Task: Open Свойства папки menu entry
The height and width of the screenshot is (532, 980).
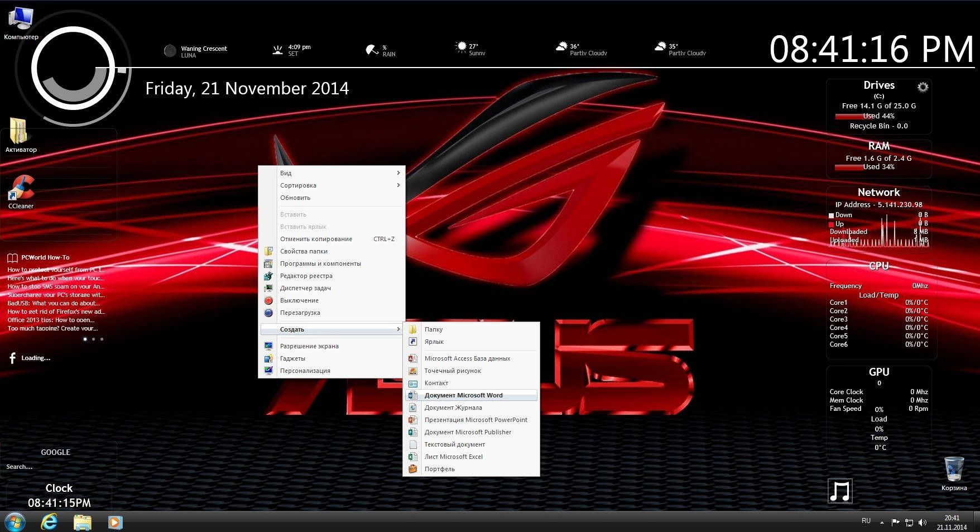Action: pyautogui.click(x=332, y=251)
